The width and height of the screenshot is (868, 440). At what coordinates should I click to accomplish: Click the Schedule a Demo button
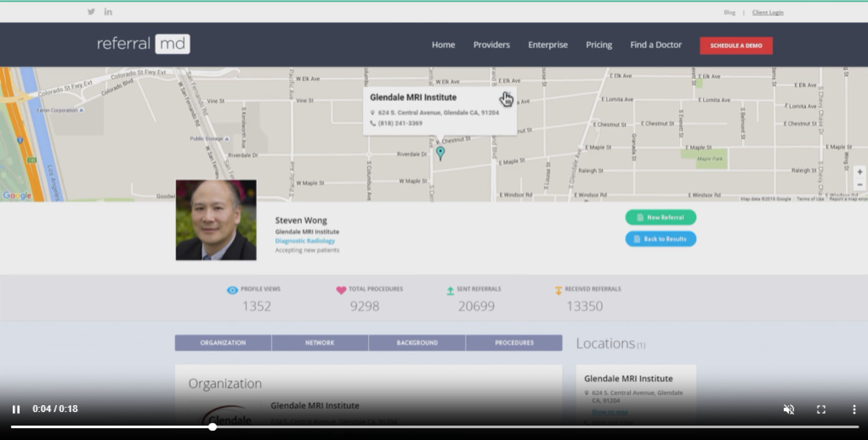pos(736,45)
